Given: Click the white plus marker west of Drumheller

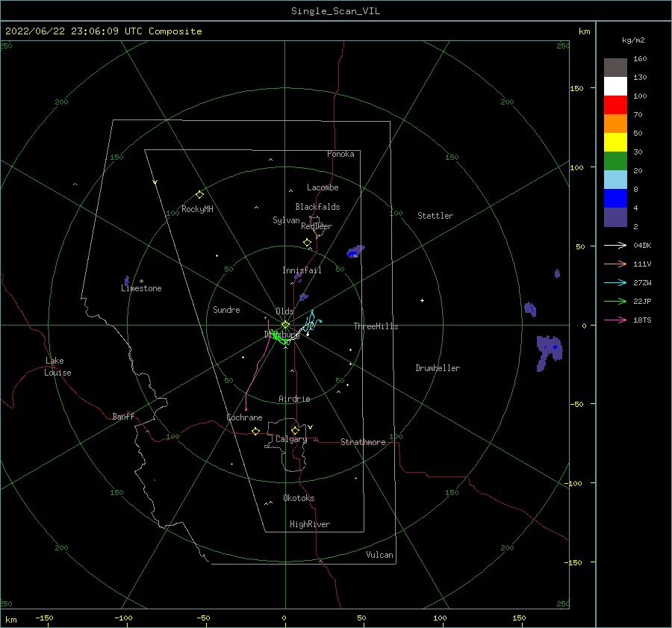Looking at the screenshot, I should [422, 300].
